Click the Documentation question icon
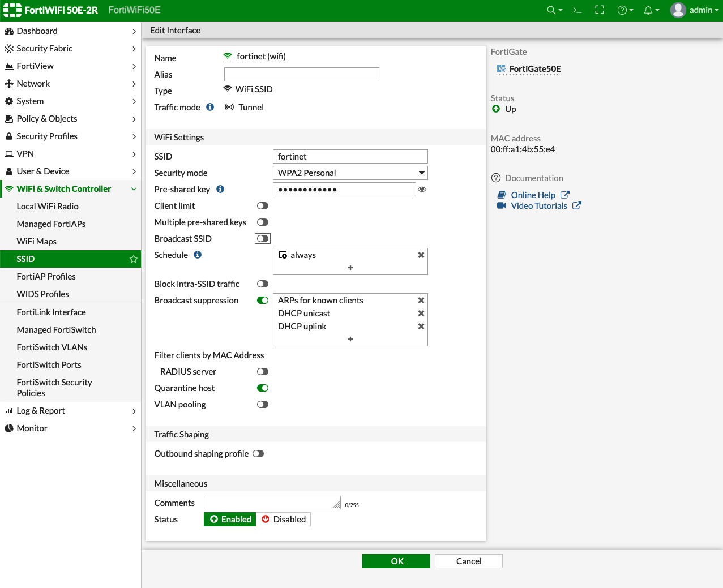The height and width of the screenshot is (588, 723). (x=496, y=178)
